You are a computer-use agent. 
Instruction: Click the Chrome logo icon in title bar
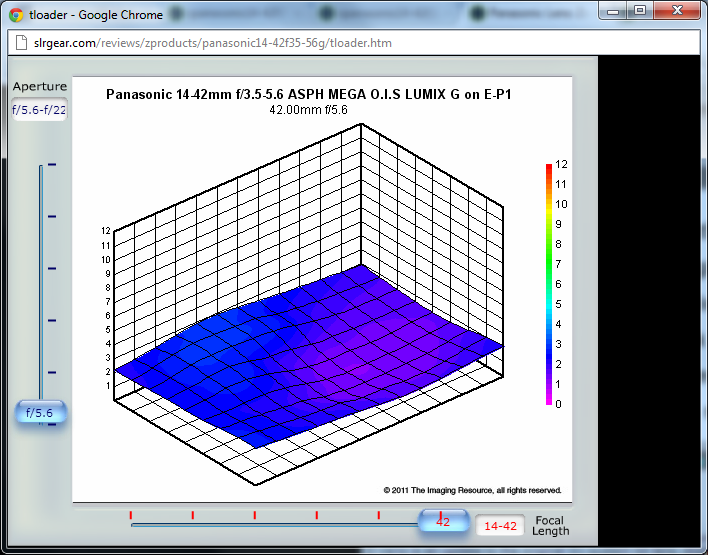click(x=16, y=15)
